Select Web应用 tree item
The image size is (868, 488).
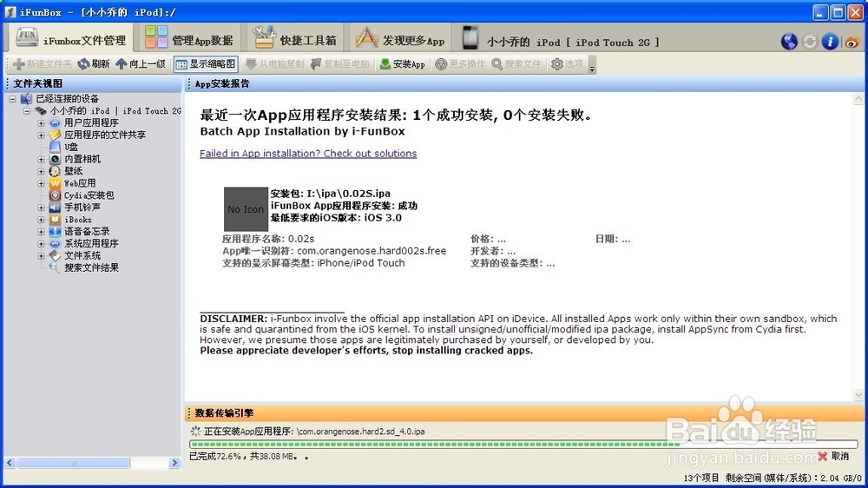(x=80, y=183)
